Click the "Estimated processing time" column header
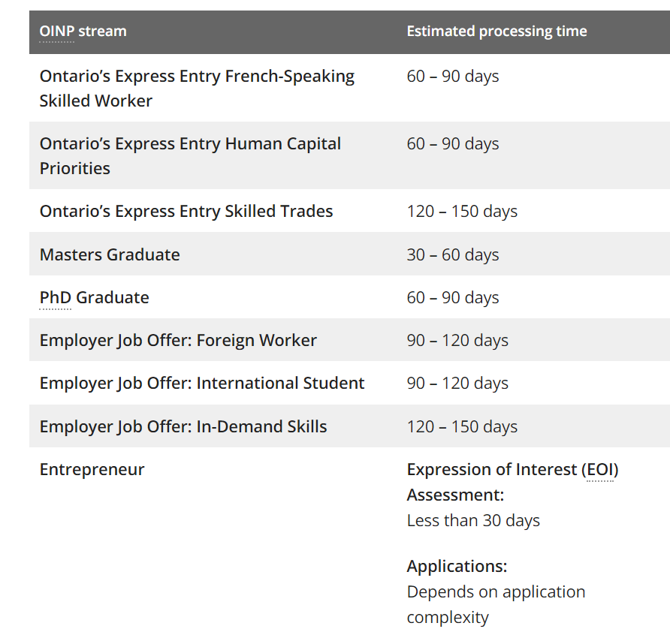This screenshot has width=670, height=644. (x=496, y=32)
